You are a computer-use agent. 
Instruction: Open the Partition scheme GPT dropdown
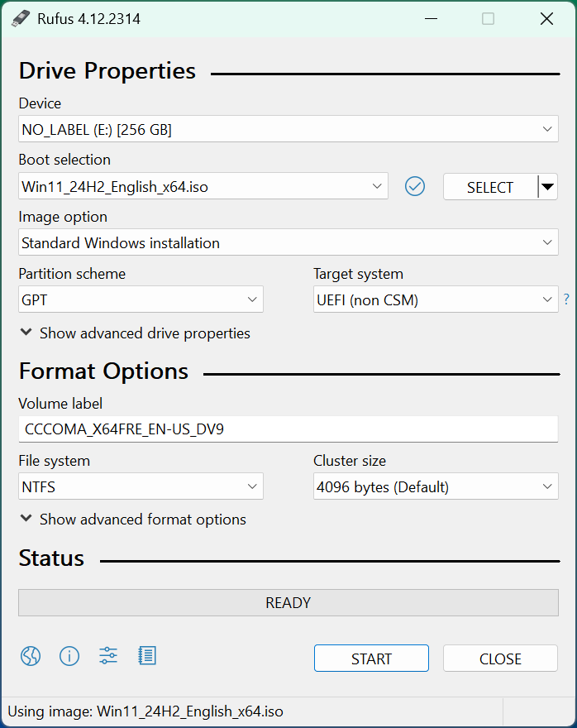click(141, 299)
